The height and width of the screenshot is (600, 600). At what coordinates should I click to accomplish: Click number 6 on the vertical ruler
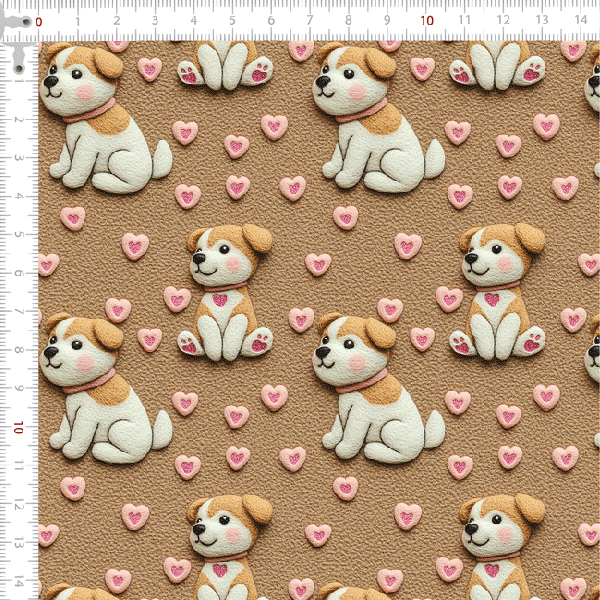[x=18, y=273]
